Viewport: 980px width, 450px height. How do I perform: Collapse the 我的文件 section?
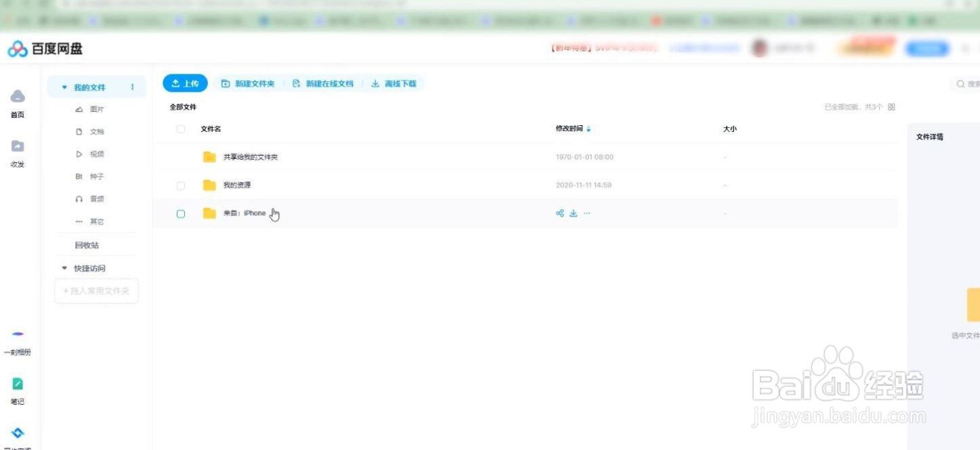pos(64,87)
